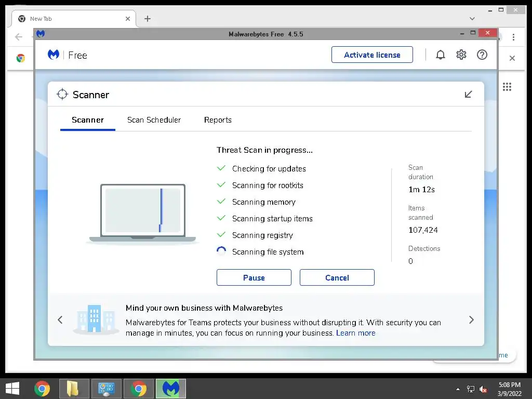Open the help question mark icon

pos(482,55)
